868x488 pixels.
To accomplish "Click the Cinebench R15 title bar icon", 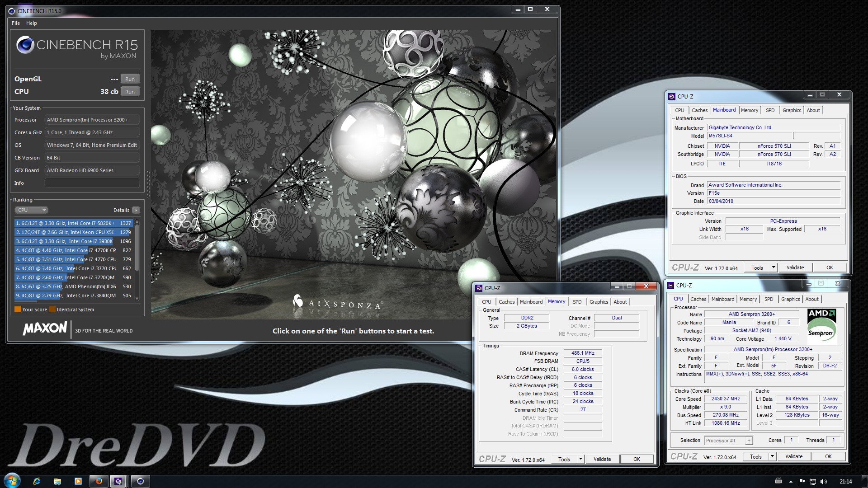I will tap(12, 11).
